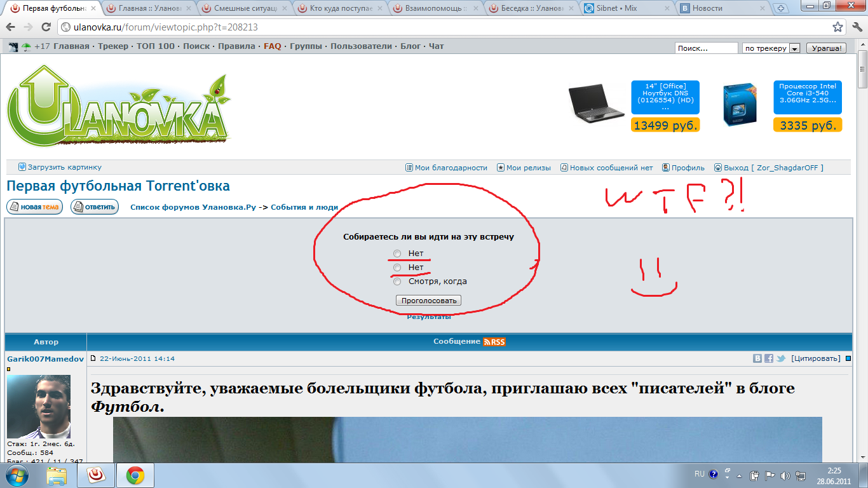Viewport: 868px width, 488px height.
Task: Click inside the "Поиск..." search field
Action: point(705,47)
